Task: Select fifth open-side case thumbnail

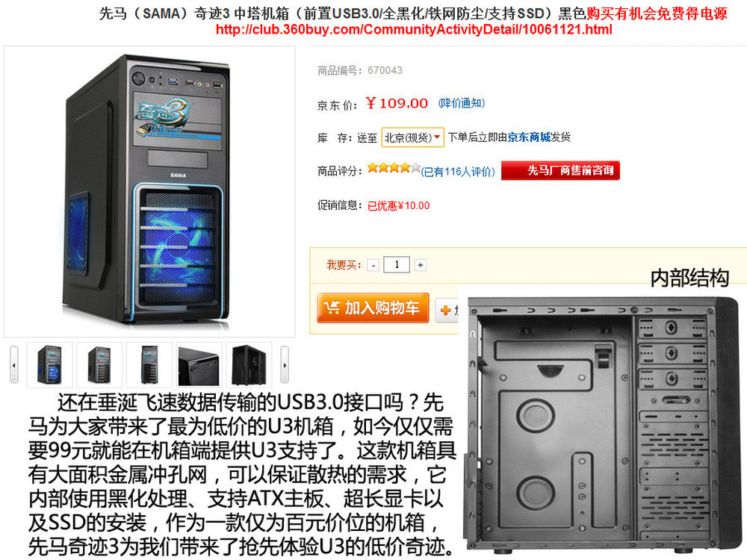Action: [x=249, y=365]
